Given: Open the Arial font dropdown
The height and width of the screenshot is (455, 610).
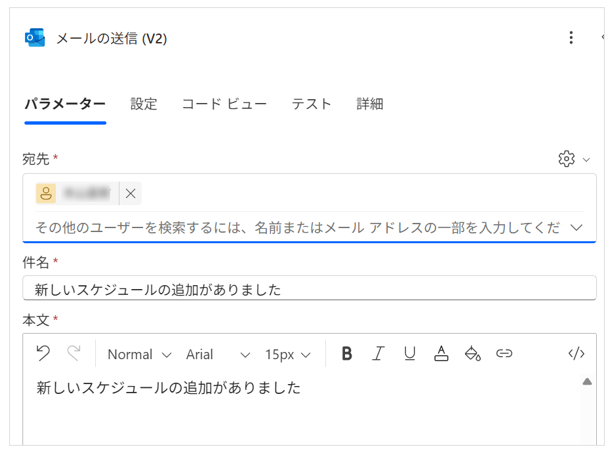Looking at the screenshot, I should click(218, 354).
